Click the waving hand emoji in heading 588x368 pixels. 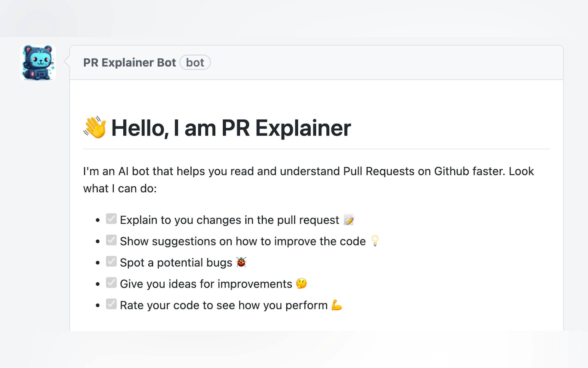pyautogui.click(x=95, y=127)
